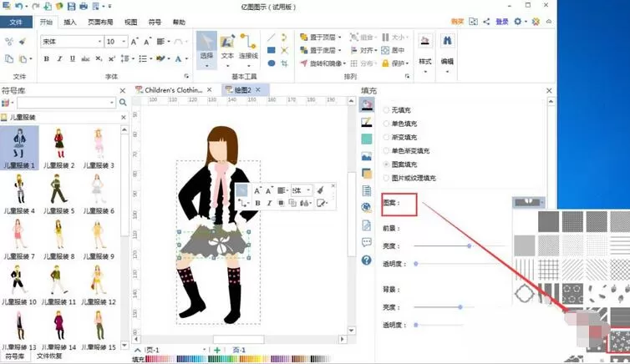630x364 pixels.
Task: Select the 单色填充 radio option
Action: [x=386, y=124]
